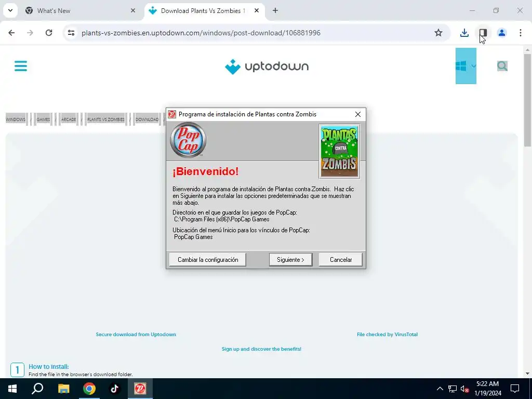The image size is (532, 399).
Task: Open the Chrome profile avatar
Action: coord(502,33)
